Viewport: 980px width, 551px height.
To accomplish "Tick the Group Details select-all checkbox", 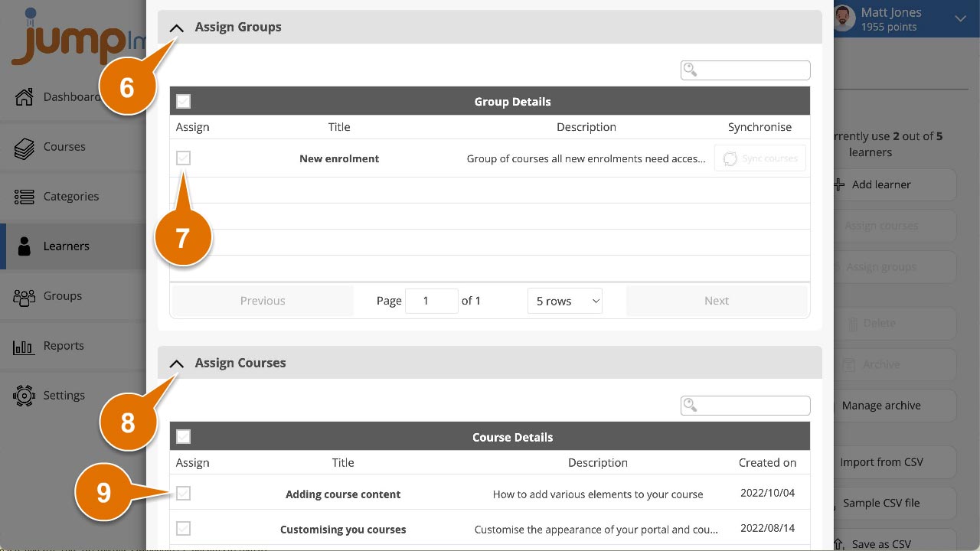I will tap(183, 101).
